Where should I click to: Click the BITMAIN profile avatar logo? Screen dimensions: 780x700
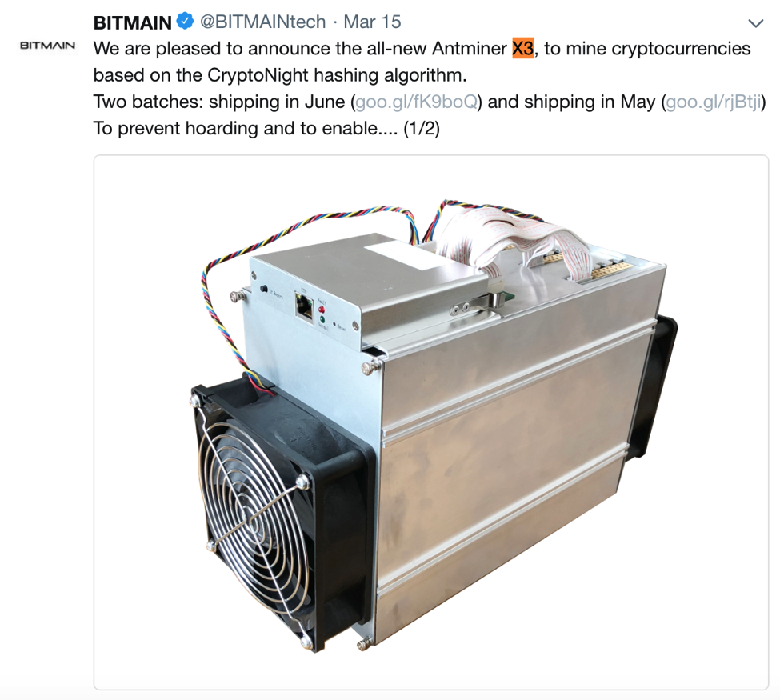pyautogui.click(x=47, y=46)
